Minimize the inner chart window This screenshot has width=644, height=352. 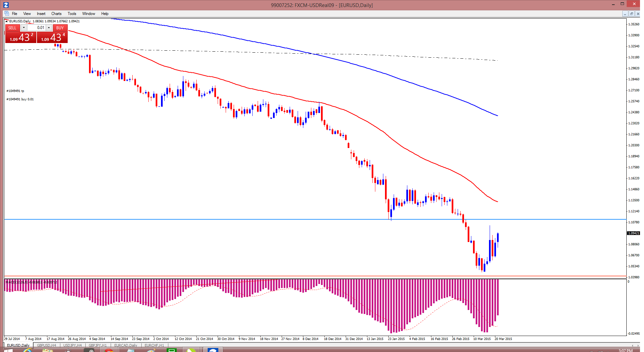(625, 14)
